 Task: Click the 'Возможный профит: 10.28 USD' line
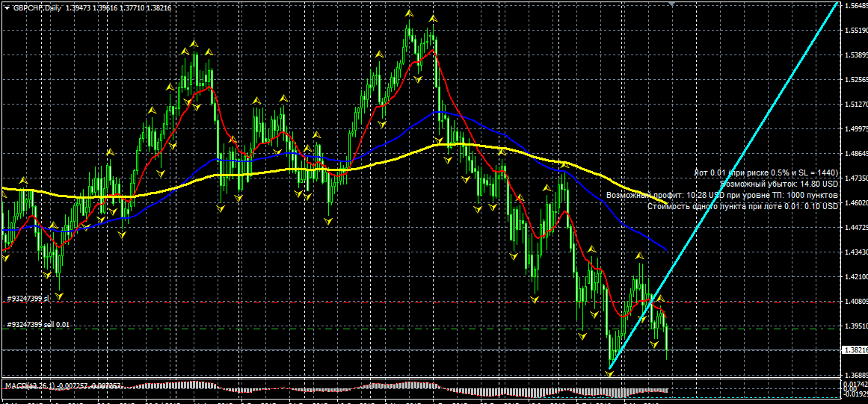click(722, 195)
